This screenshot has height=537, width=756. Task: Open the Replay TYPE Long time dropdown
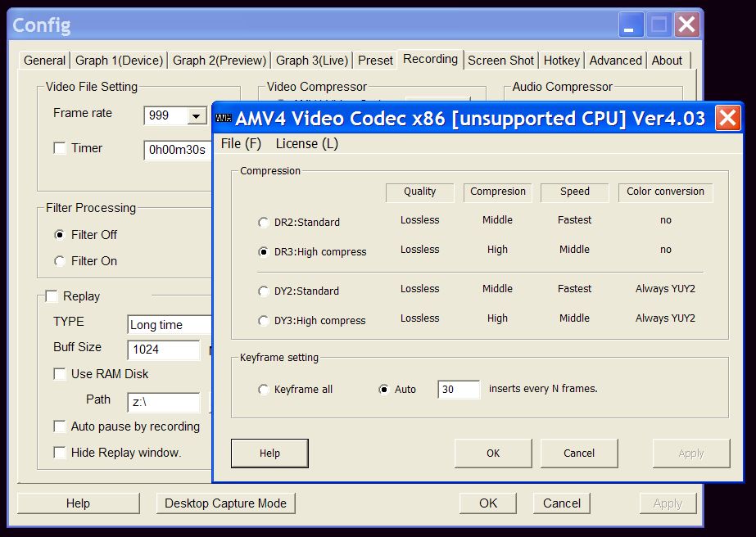pos(170,325)
